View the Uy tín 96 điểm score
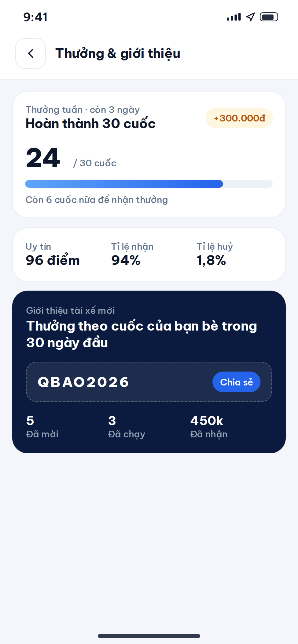Viewport: 298px width, 644px height. tap(53, 254)
